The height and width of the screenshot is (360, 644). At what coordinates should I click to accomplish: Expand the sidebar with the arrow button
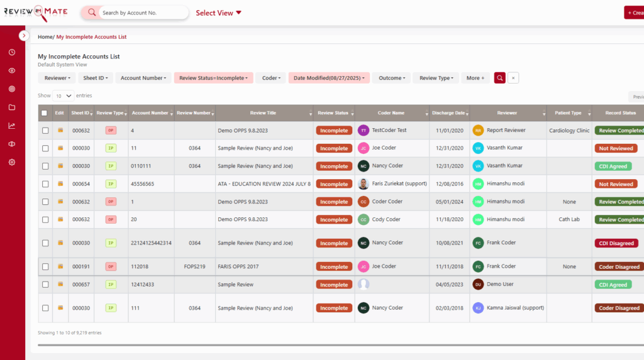[24, 36]
